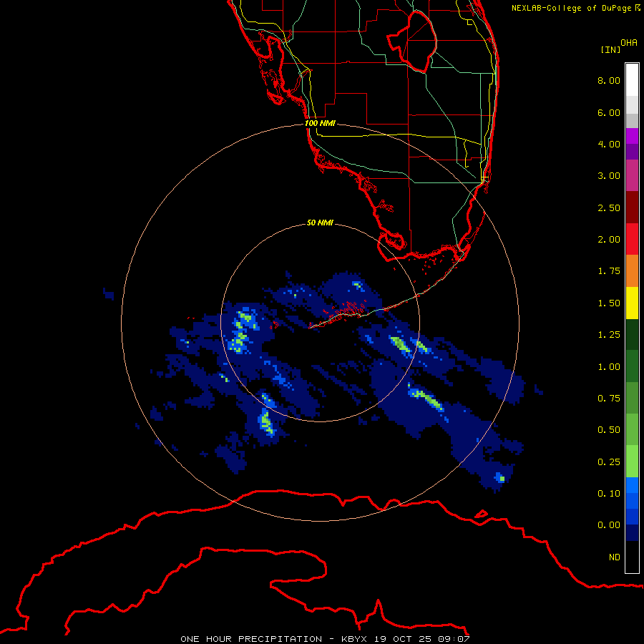The width and height of the screenshot is (644, 644).
Task: Click the 8.00 legend value
Action: point(609,80)
